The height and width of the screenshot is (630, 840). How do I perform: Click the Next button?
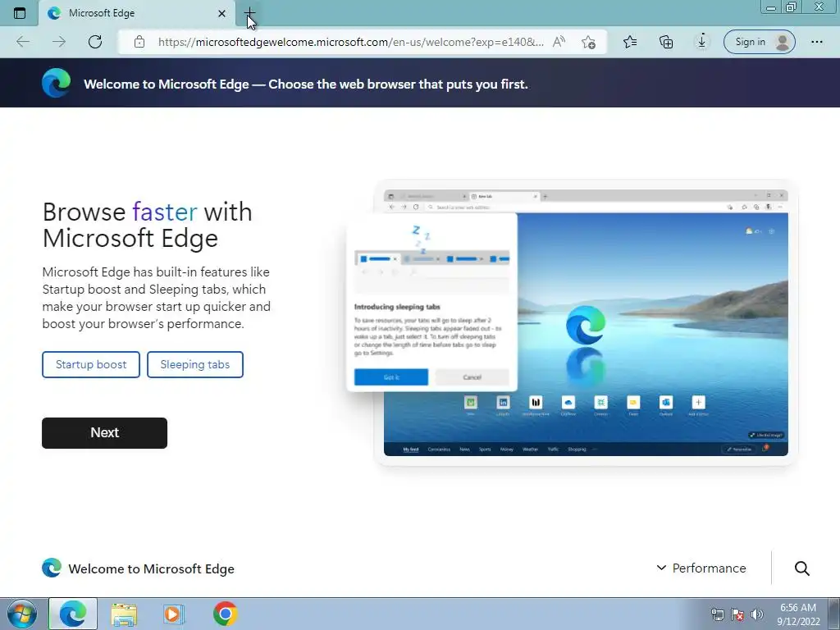tap(104, 433)
